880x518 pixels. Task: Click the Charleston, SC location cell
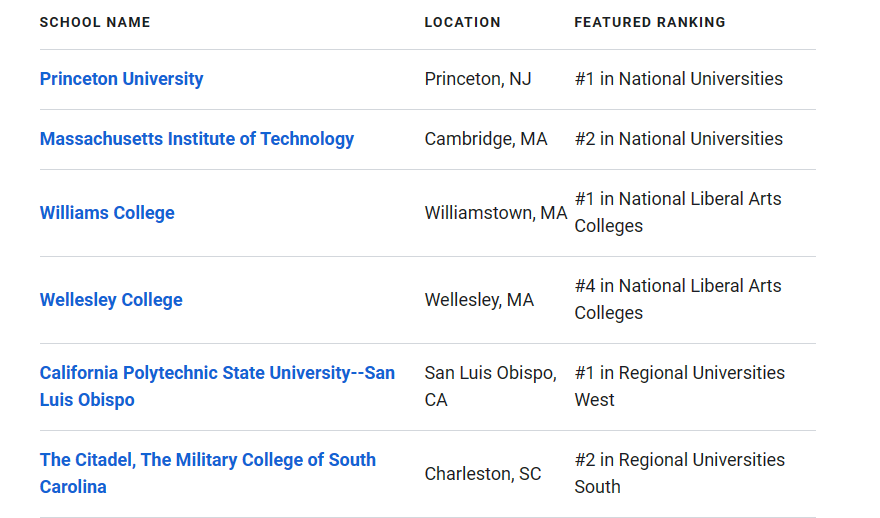(x=483, y=474)
